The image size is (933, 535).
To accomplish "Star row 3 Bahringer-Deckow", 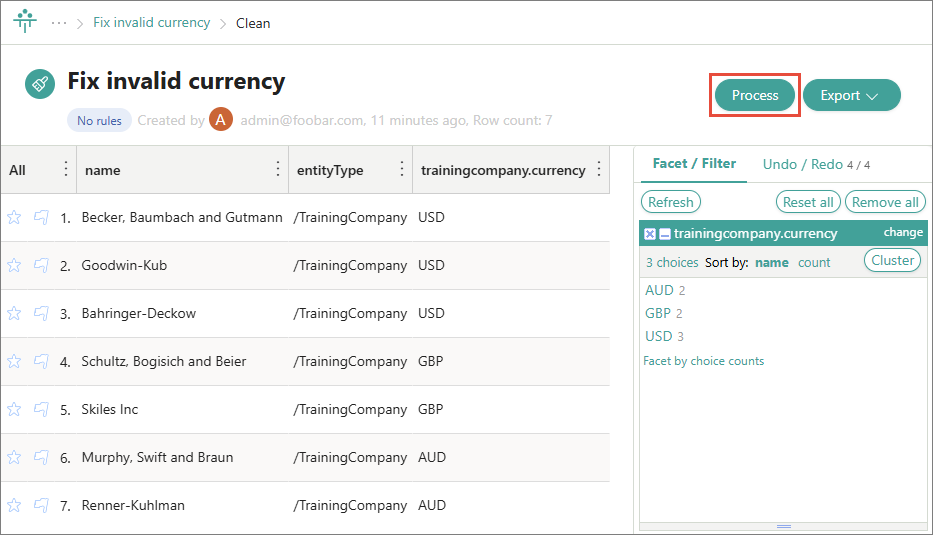I will click(x=14, y=313).
